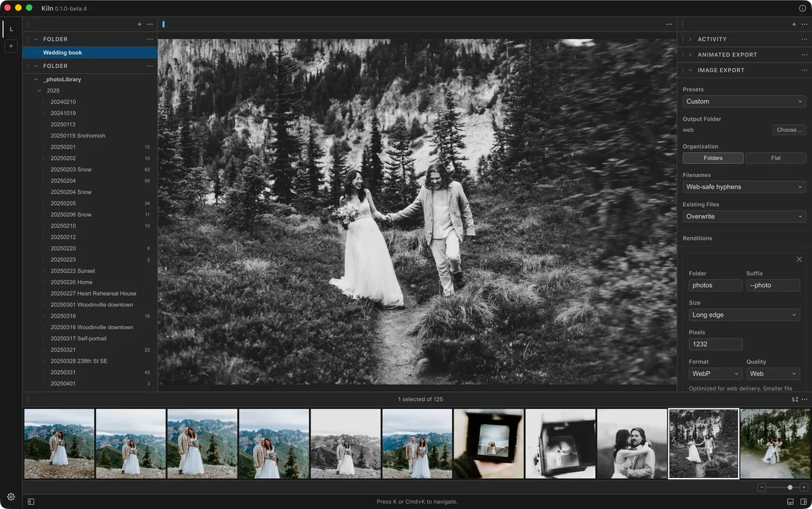The image size is (812, 509).
Task: Add a new workspace with plus icon
Action: click(x=11, y=46)
